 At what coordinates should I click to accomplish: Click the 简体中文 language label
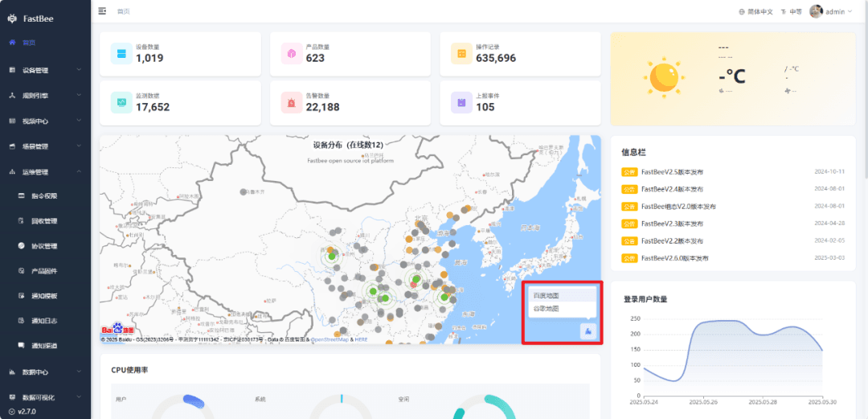tap(760, 11)
